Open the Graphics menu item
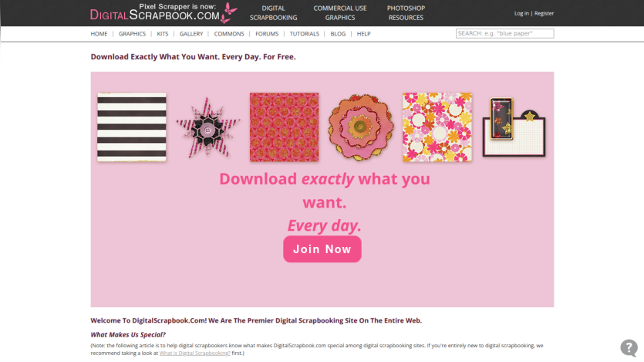This screenshot has height=362, width=644. click(x=132, y=34)
